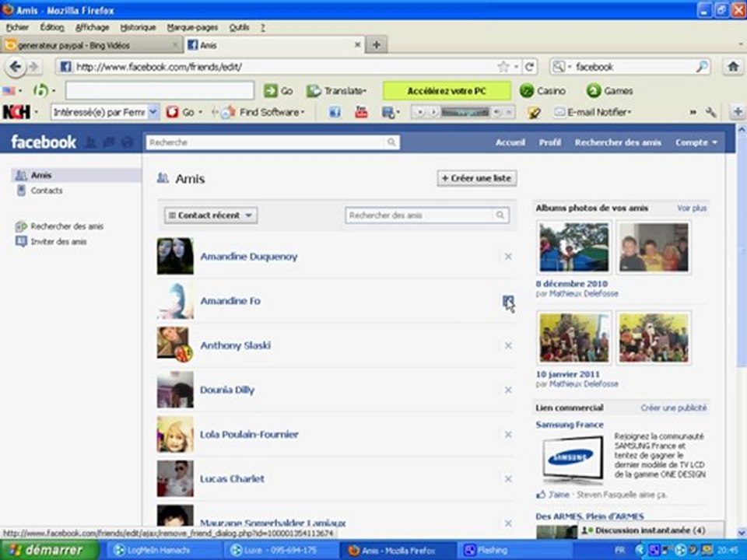Open the Historique menu
747x560 pixels.
pyautogui.click(x=138, y=27)
